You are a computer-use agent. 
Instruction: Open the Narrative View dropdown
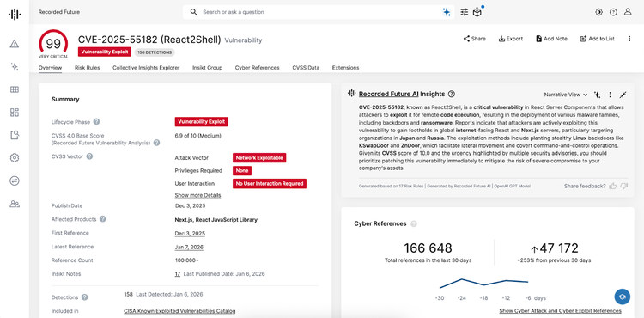point(566,95)
